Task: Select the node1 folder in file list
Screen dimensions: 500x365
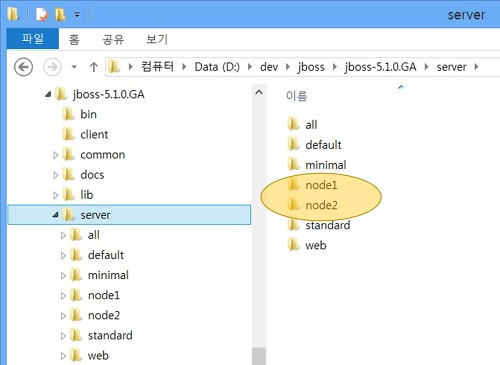Action: (x=321, y=185)
